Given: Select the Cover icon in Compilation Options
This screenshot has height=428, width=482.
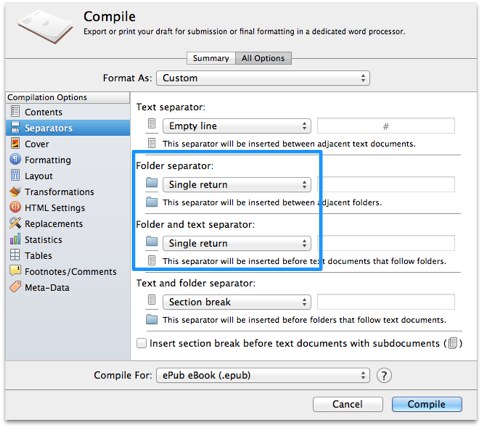Looking at the screenshot, I should pyautogui.click(x=15, y=144).
